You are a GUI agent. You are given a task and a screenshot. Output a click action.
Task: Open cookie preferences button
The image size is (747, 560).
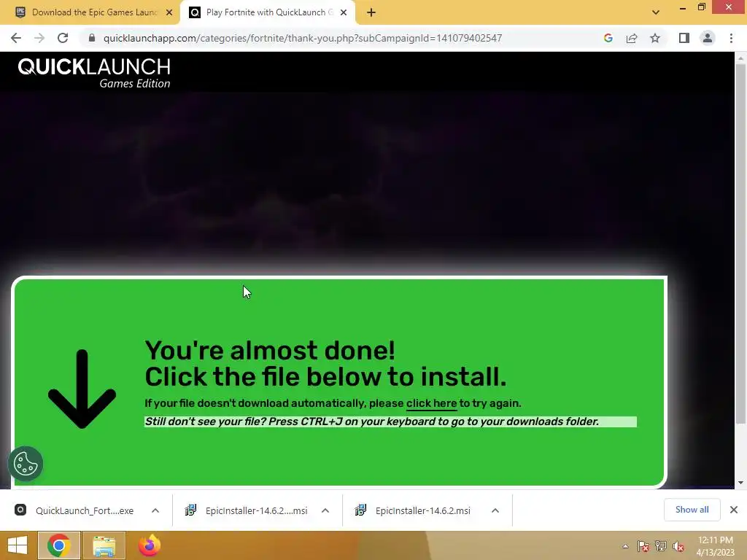click(26, 463)
